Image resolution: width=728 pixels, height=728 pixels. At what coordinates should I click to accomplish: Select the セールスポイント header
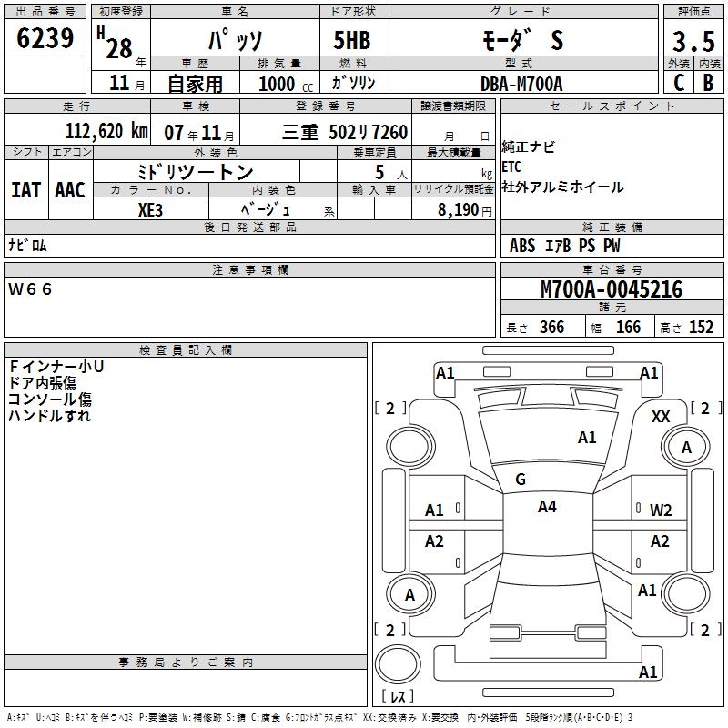point(612,106)
